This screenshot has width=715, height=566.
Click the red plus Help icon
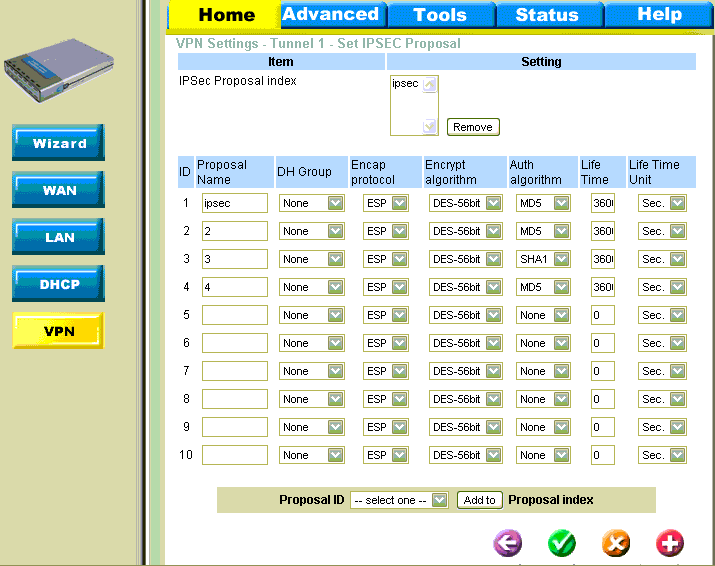coord(670,543)
